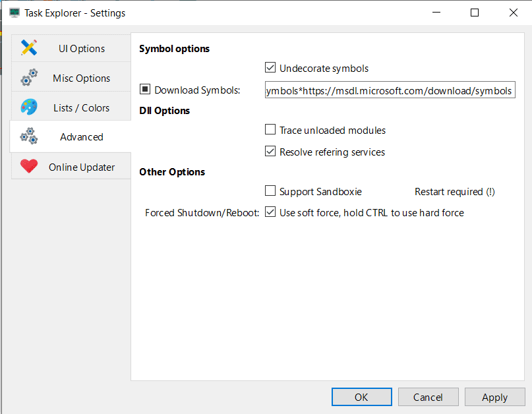
Task: Click the Cancel button
Action: click(x=428, y=397)
